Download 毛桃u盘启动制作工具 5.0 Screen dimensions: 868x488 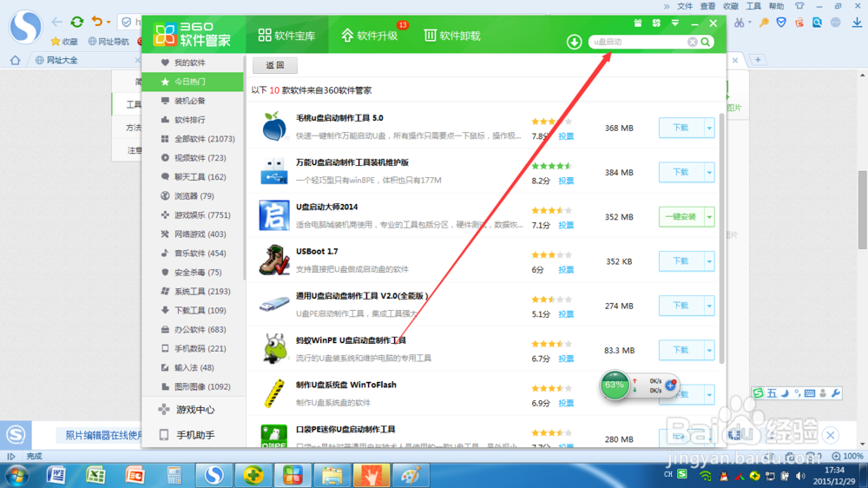coord(681,128)
